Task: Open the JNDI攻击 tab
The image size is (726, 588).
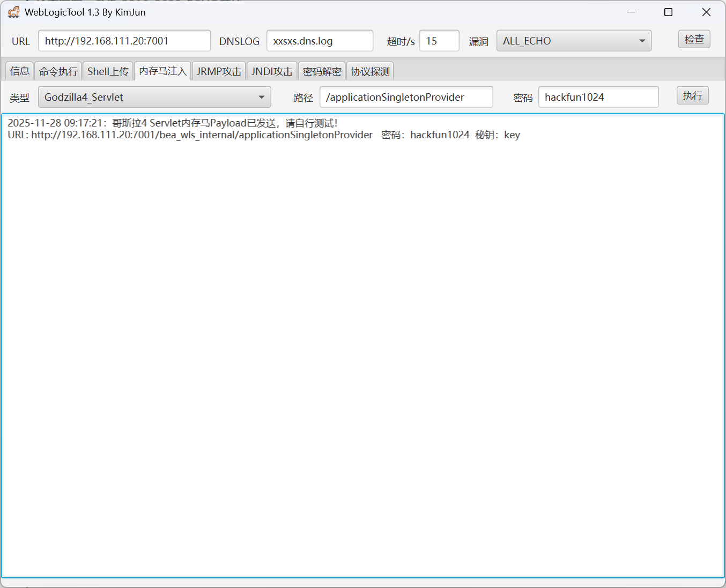Action: [x=272, y=71]
